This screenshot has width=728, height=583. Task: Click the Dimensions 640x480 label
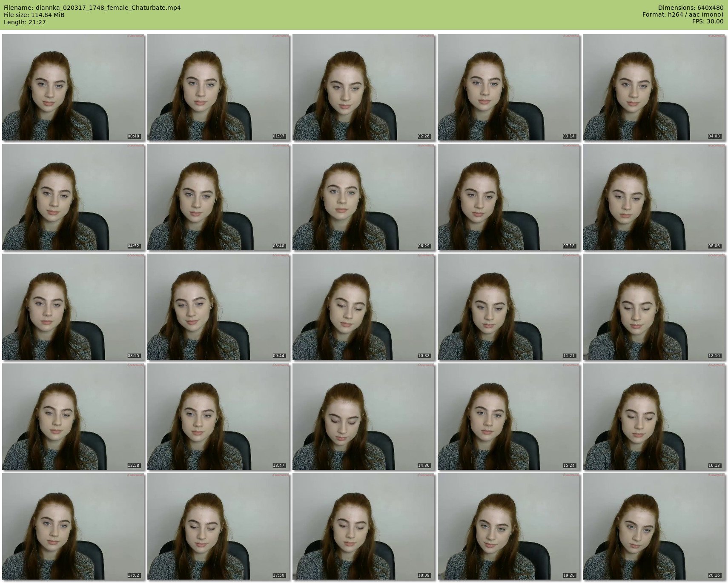click(x=691, y=8)
